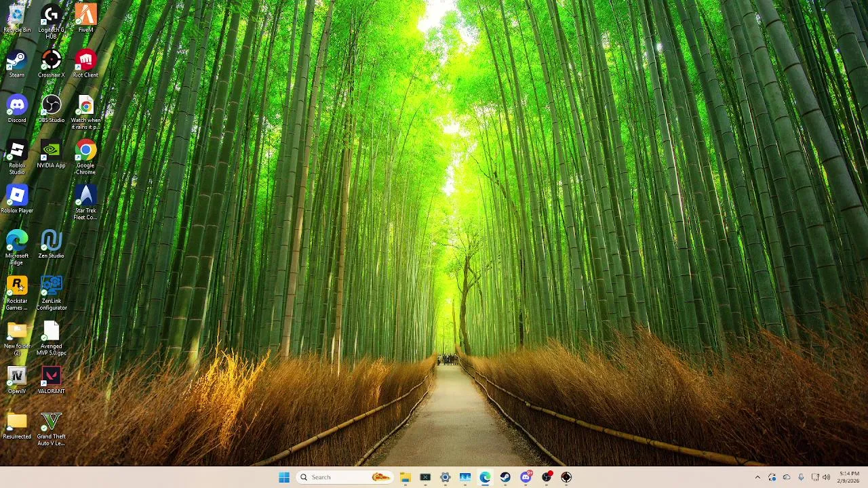
Task: Open Steam from the taskbar
Action: [505, 477]
